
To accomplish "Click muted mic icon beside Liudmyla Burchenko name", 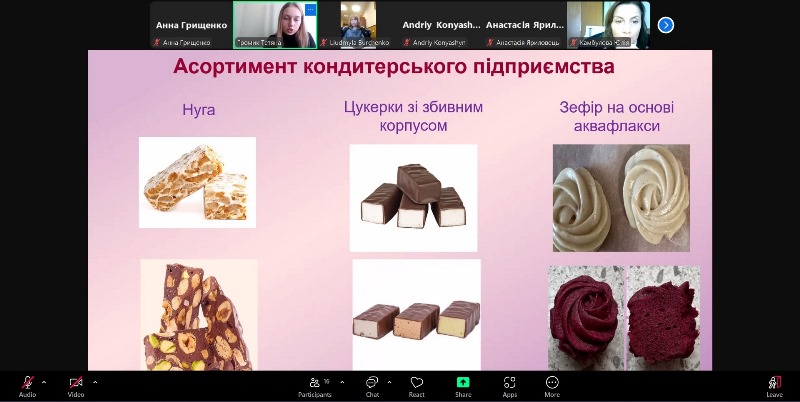I will (323, 43).
